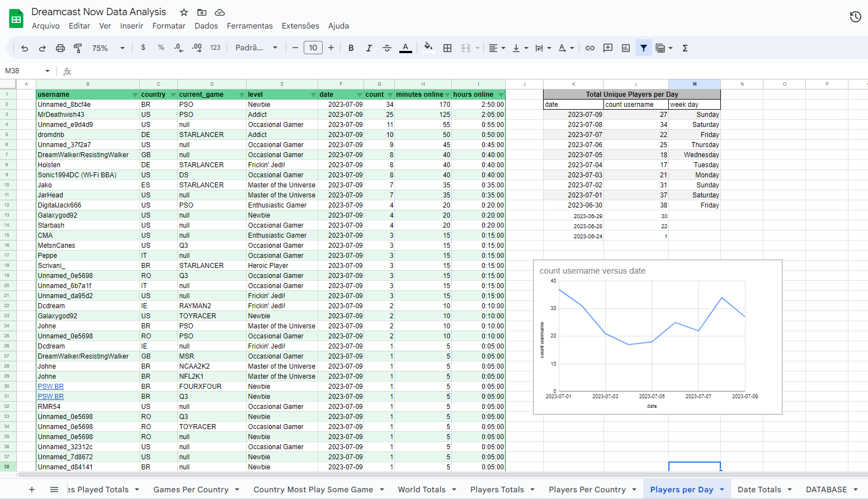Image resolution: width=868 pixels, height=499 pixels.
Task: Open more number formats (123)
Action: tap(215, 48)
